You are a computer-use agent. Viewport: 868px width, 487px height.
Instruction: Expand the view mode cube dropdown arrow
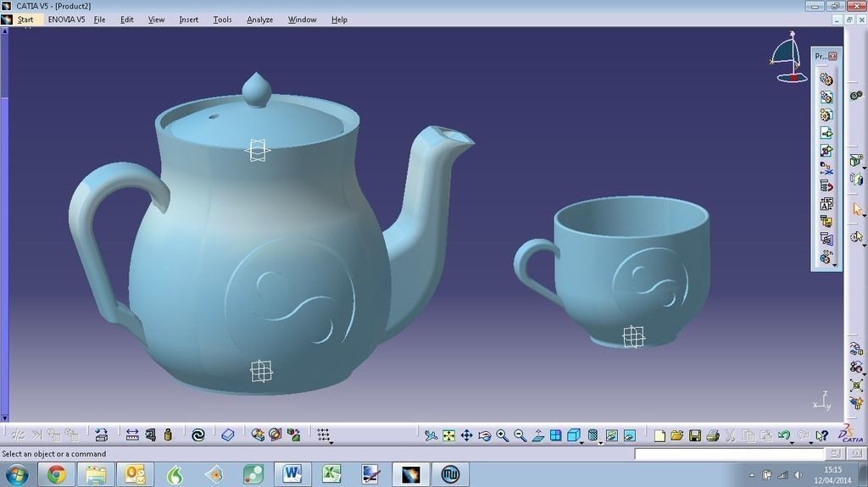click(581, 441)
